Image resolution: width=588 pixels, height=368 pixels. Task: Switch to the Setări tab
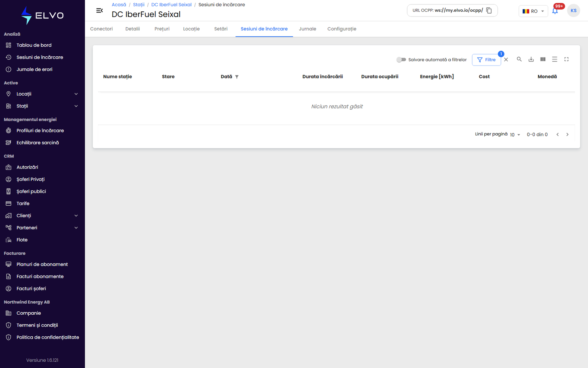(221, 29)
